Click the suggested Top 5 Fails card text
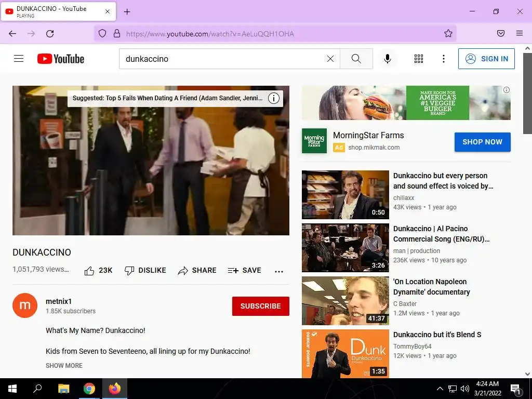The width and height of the screenshot is (532, 399). (168, 98)
